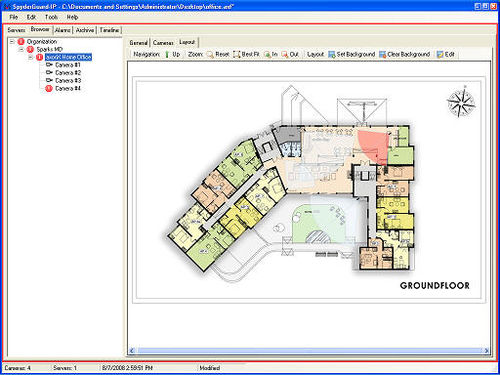Collapse the highlighted Home Office node
500x375 pixels.
point(31,57)
